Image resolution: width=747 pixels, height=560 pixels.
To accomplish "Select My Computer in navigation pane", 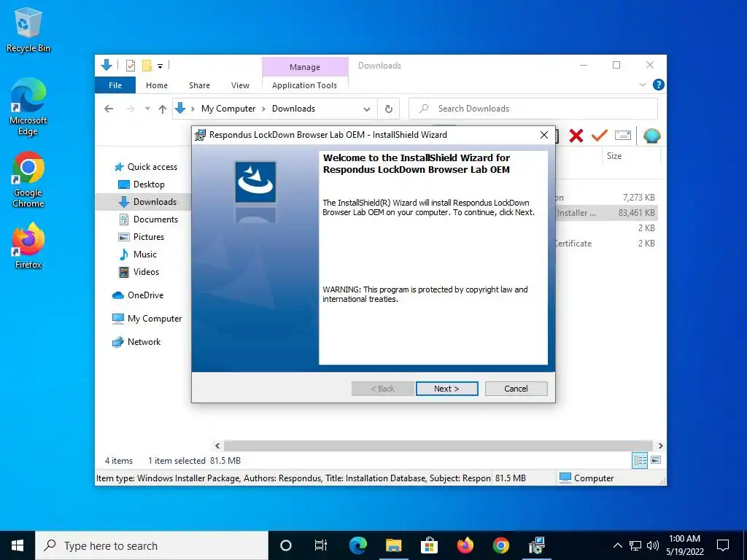I will point(155,319).
